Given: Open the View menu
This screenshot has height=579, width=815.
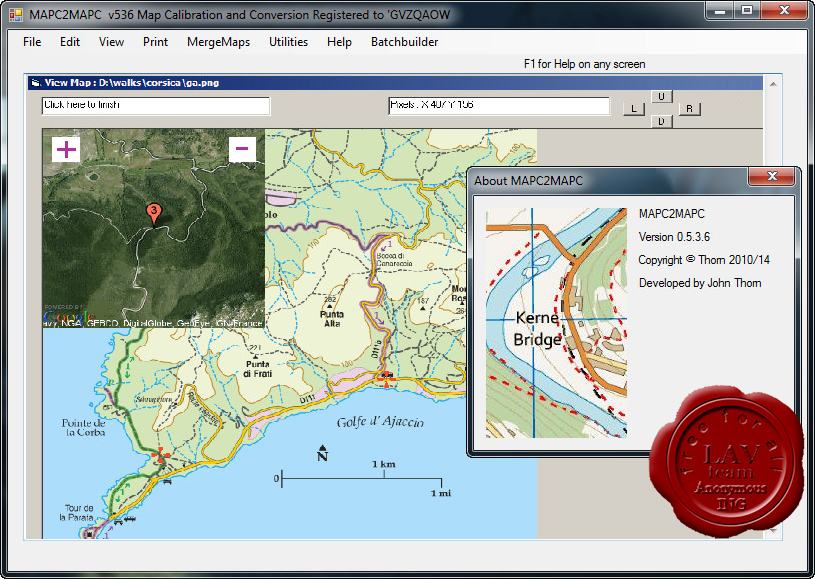Looking at the screenshot, I should 111,42.
